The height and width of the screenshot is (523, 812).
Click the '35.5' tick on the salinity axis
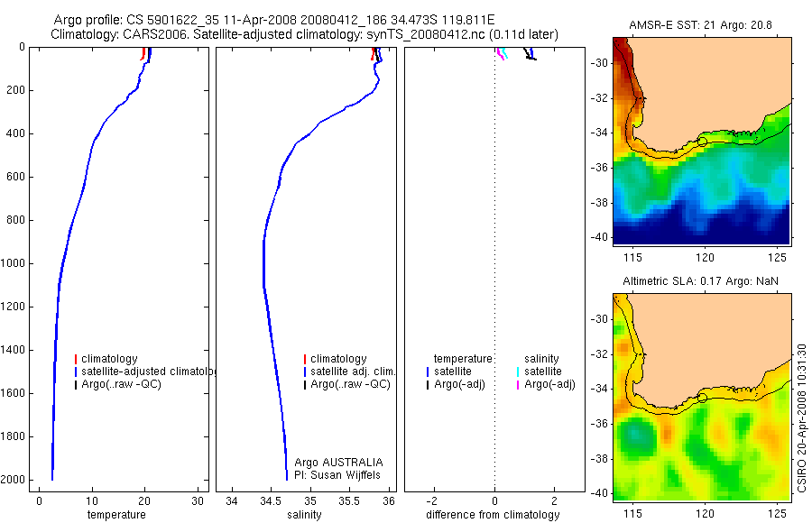(x=349, y=501)
